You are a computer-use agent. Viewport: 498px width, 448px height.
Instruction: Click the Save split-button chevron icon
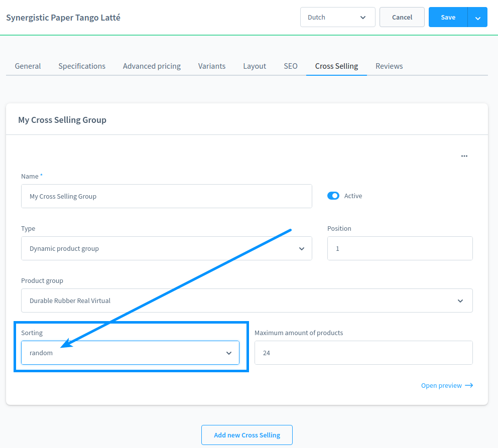point(477,18)
